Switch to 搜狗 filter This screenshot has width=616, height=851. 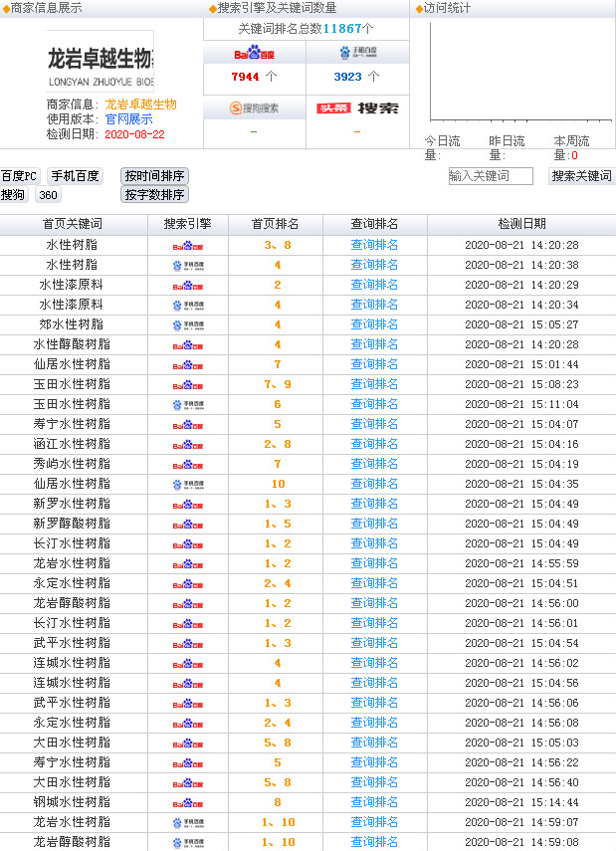coord(14,195)
